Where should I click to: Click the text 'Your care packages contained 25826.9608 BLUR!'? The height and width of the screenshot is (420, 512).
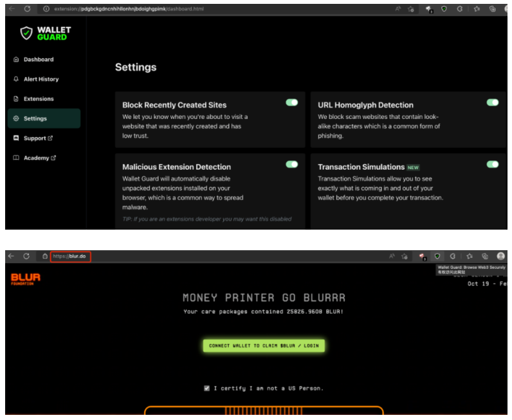pyautogui.click(x=263, y=311)
